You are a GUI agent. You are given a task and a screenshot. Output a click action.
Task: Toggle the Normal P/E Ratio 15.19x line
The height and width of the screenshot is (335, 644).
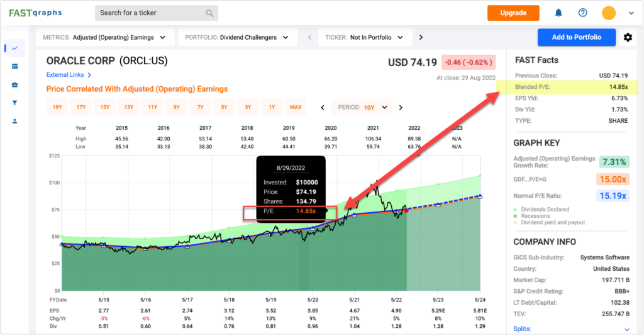[613, 196]
